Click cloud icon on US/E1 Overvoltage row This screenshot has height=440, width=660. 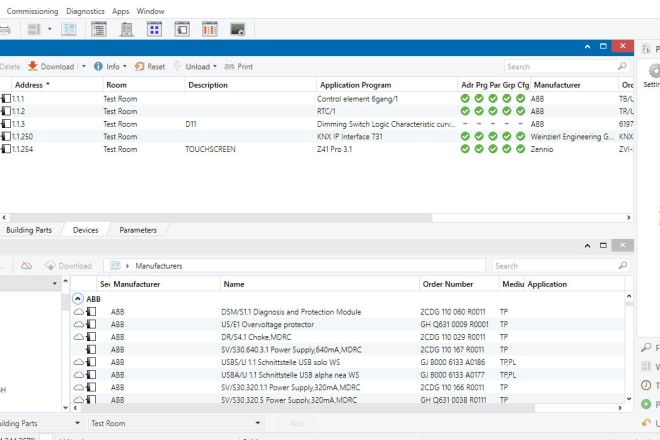pos(79,324)
